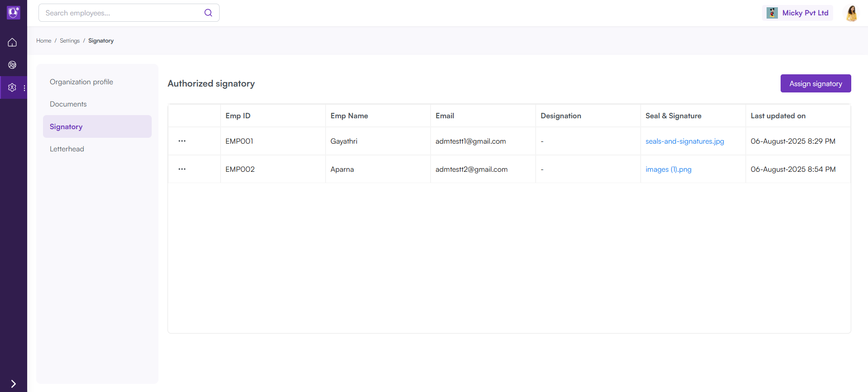Click the Settings gear icon in sidebar
The width and height of the screenshot is (868, 392).
[x=12, y=87]
